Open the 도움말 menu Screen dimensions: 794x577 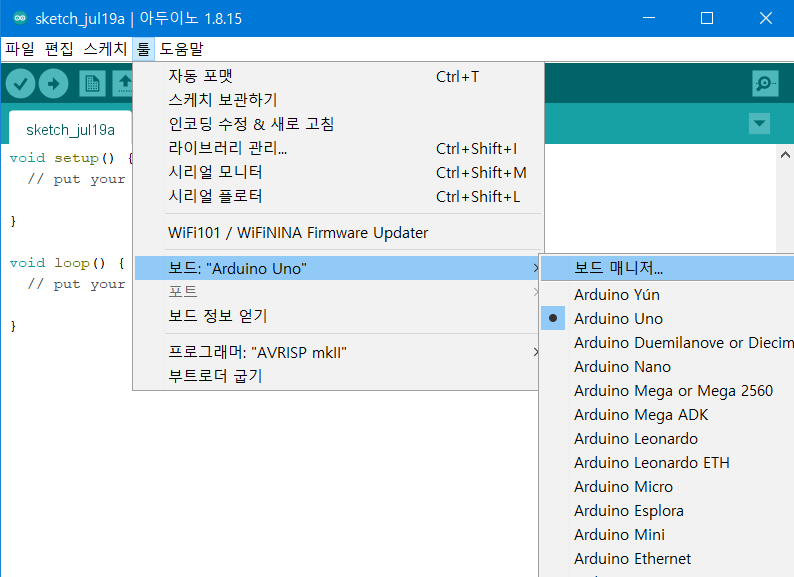point(181,49)
